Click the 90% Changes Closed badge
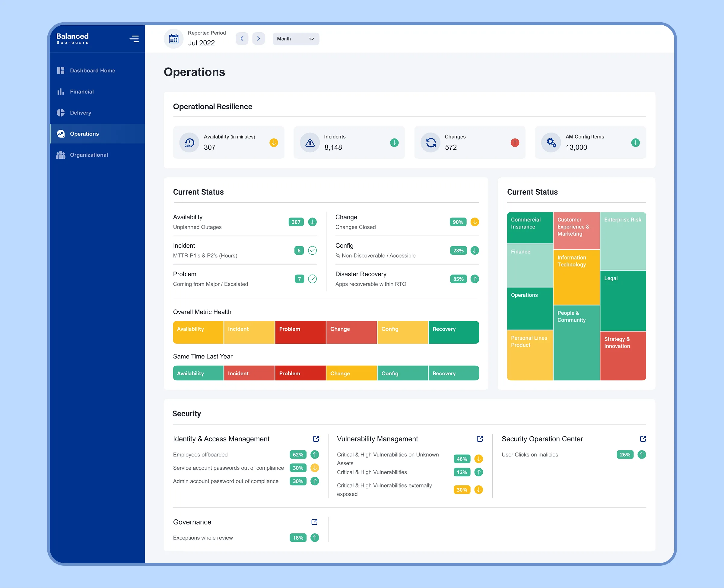 tap(458, 222)
